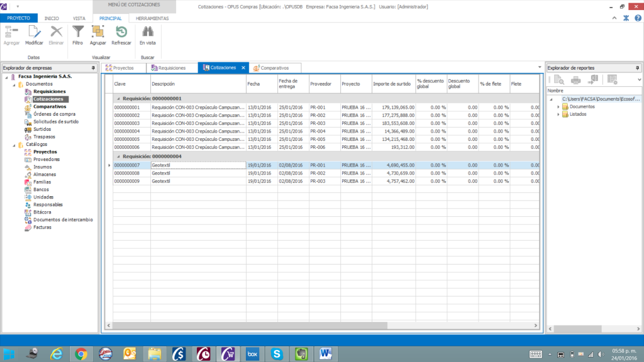Open the document tabs list dropdown arrow

click(539, 67)
